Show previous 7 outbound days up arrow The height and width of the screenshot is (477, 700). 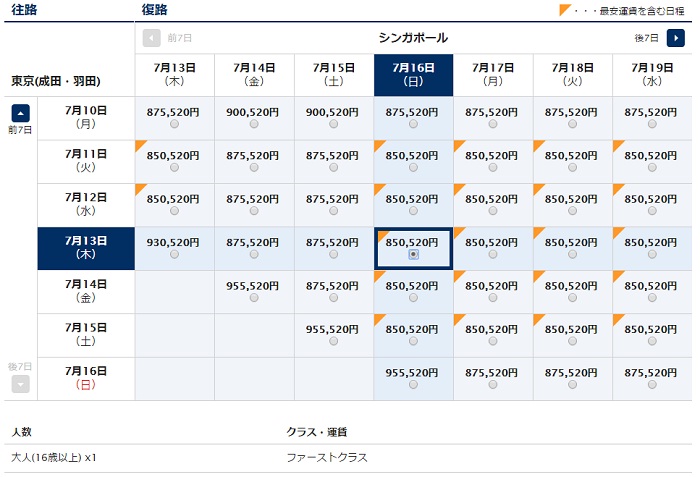click(21, 113)
